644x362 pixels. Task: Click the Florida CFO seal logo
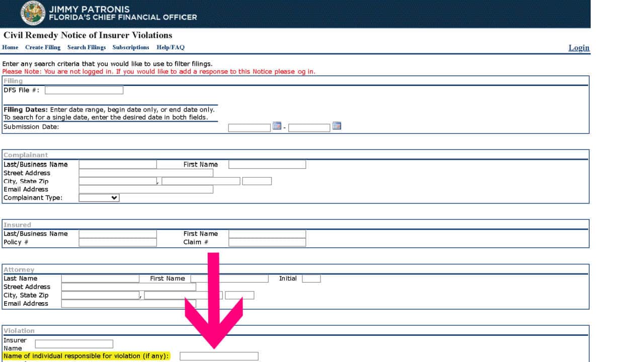(x=33, y=13)
